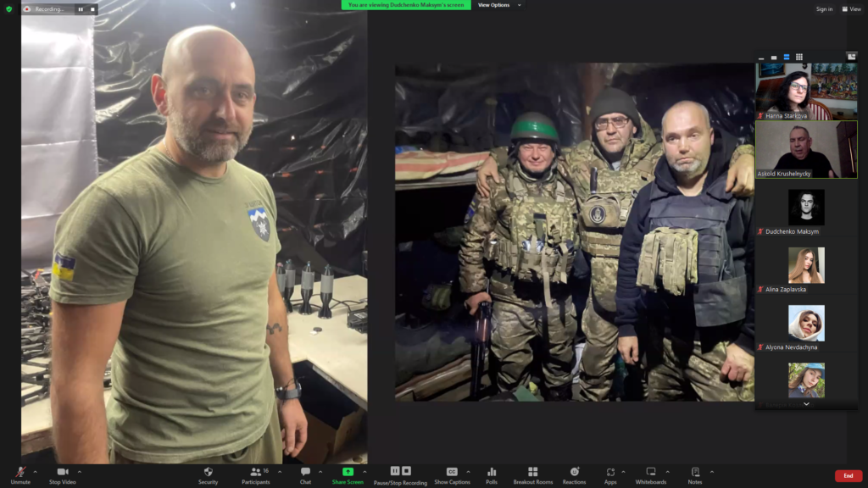Select Hanna Starkova's video thumbnail
Image resolution: width=868 pixels, height=488 pixels.
[x=807, y=91]
